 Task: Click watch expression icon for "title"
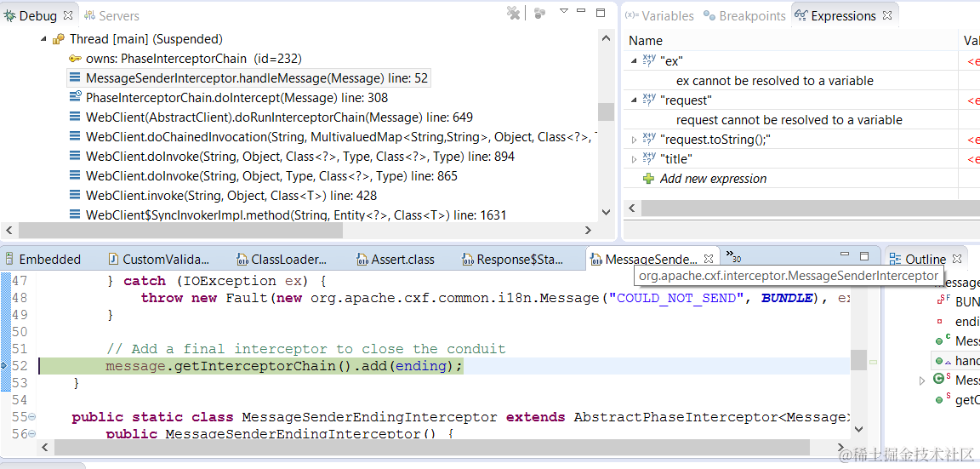[x=649, y=159]
